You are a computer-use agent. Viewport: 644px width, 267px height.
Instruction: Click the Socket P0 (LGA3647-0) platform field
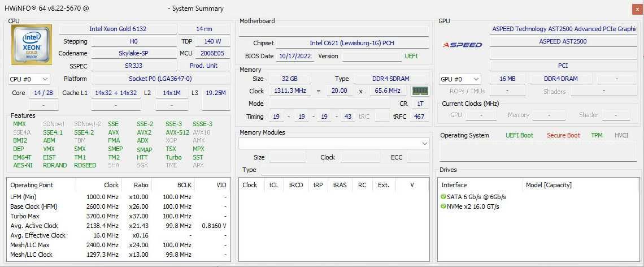coord(160,79)
